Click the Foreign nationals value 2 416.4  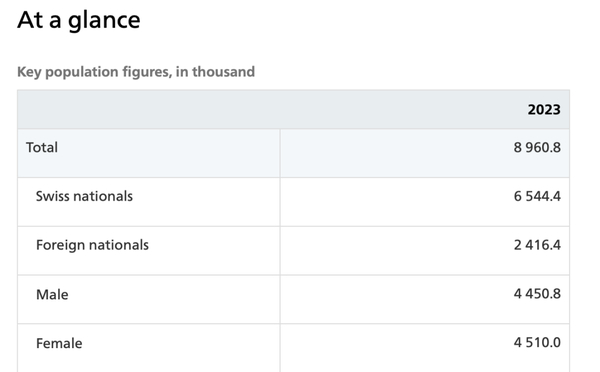click(537, 245)
